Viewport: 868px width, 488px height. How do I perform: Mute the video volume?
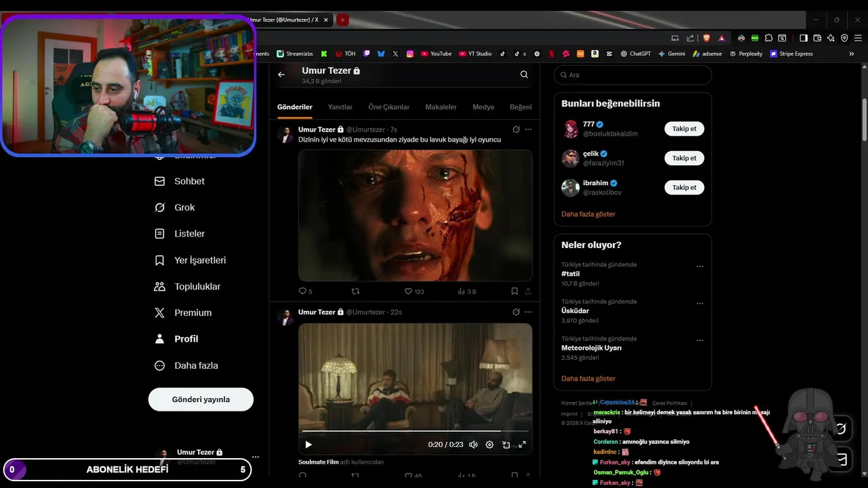point(473,445)
